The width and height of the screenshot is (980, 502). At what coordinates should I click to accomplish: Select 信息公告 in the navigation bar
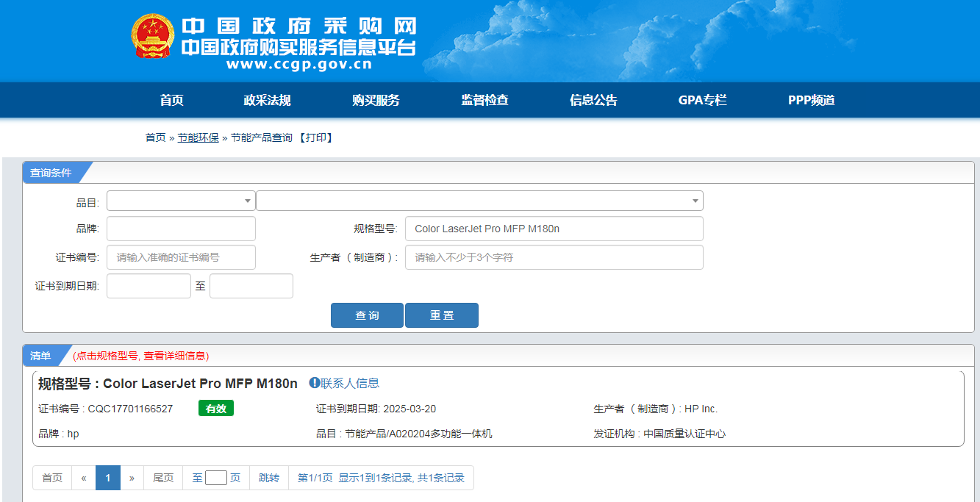pos(594,101)
